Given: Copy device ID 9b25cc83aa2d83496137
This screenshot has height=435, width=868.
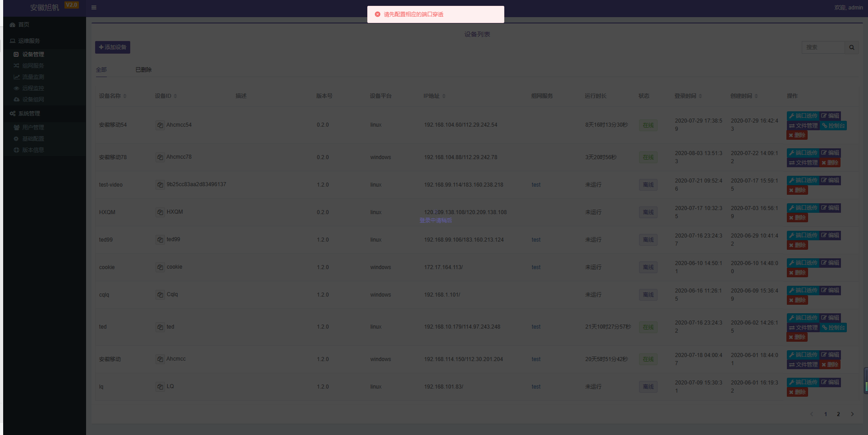Looking at the screenshot, I should click(x=160, y=185).
